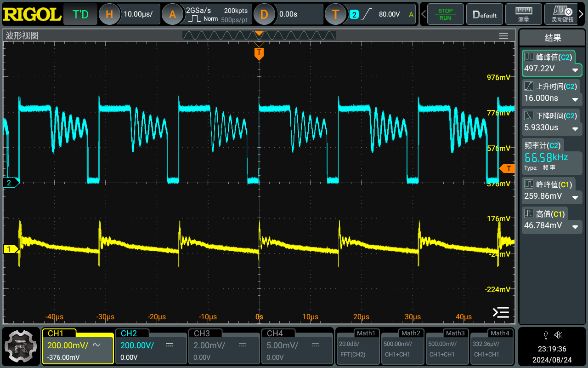This screenshot has height=368, width=588.
Task: Open the waveform view hamburger menu
Action: click(x=503, y=36)
